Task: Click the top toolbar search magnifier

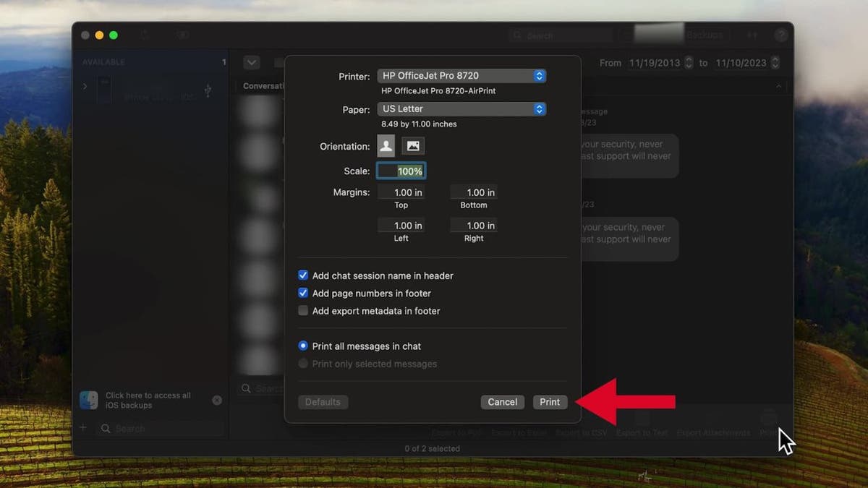Action: 516,35
